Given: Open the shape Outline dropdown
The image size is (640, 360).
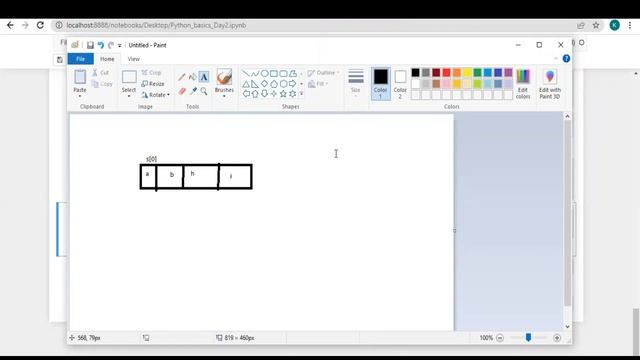Looking at the screenshot, I should point(323,73).
